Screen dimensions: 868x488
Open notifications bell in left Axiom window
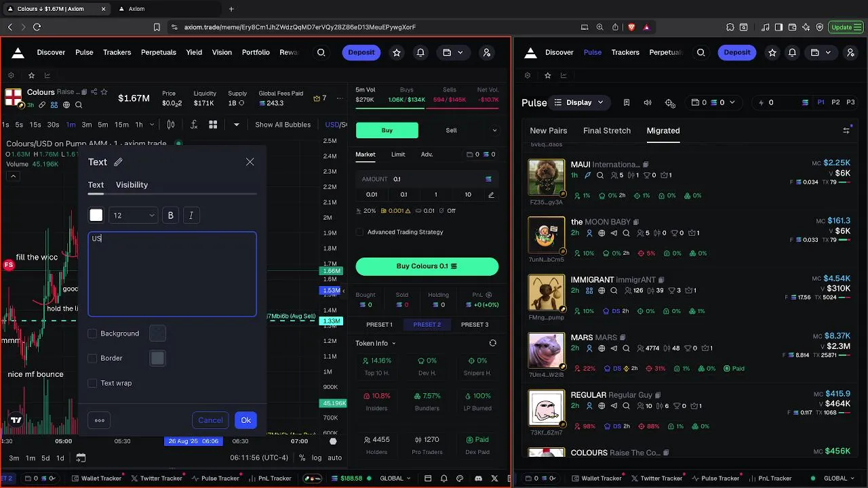pos(420,52)
